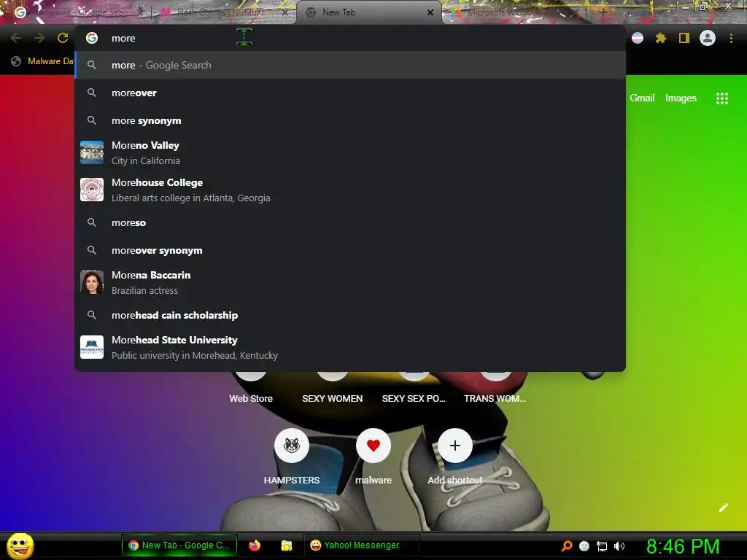Screen dimensions: 747x560
Task: Click the smiley Start button on taskbar
Action: click(20, 545)
